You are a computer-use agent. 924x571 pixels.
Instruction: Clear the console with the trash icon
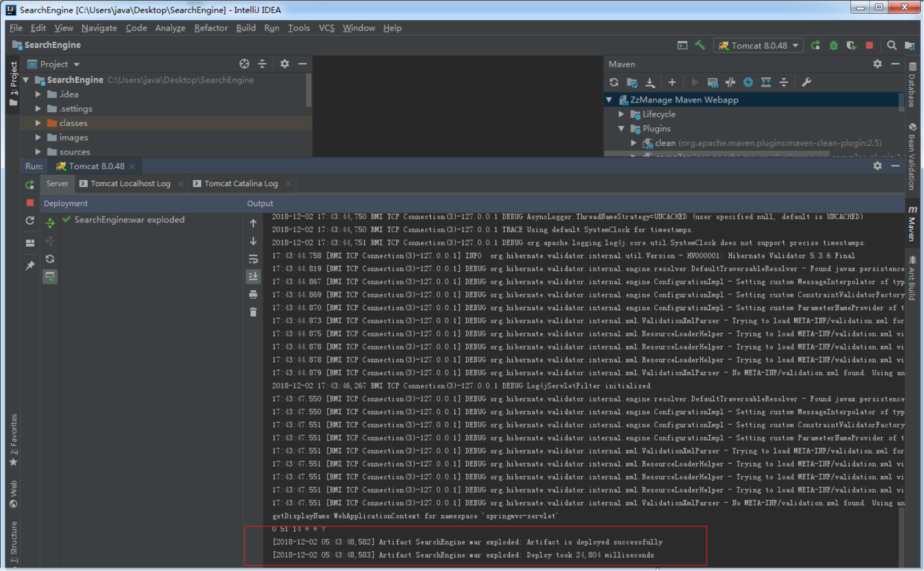[x=253, y=312]
